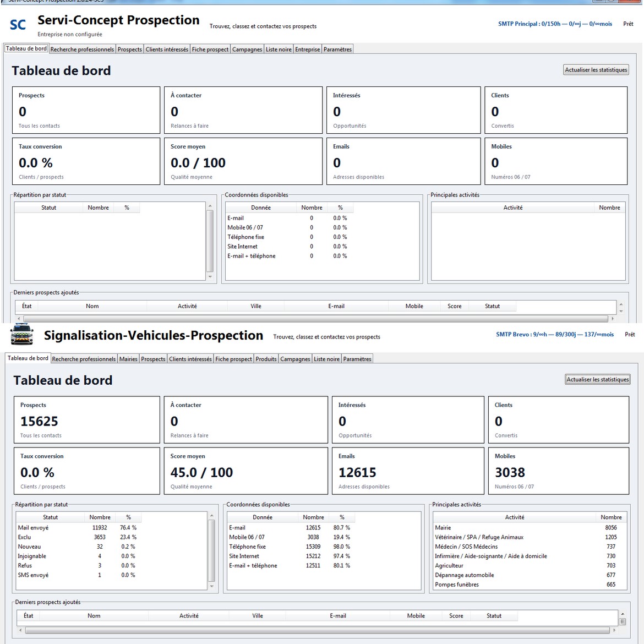The height and width of the screenshot is (644, 644).
Task: Sort by Donnée column in Signalisation Coordonnées disponibles
Action: [x=263, y=517]
